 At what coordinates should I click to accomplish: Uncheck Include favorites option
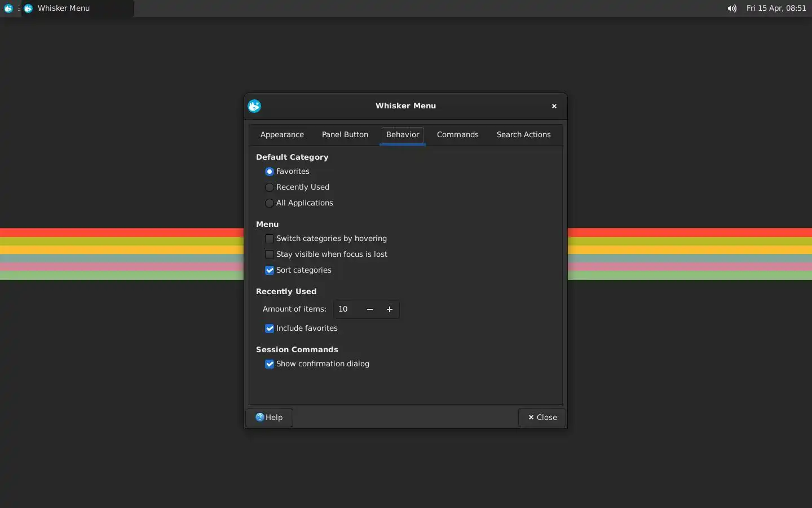point(301,329)
